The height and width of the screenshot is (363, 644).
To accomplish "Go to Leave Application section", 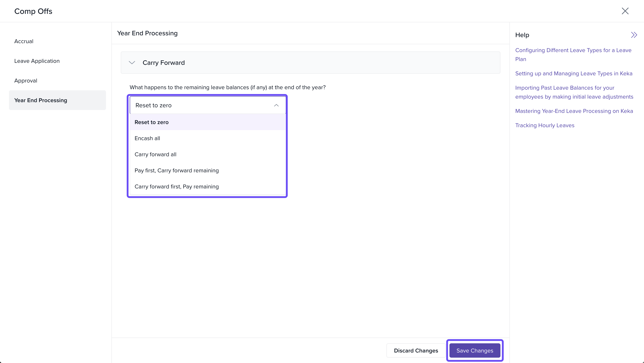I will (37, 61).
